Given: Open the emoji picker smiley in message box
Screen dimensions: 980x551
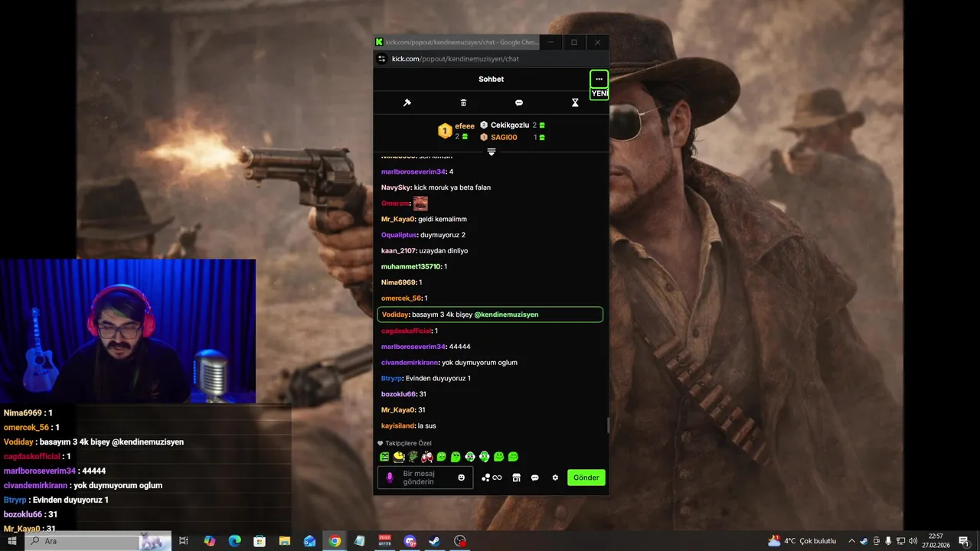Looking at the screenshot, I should tap(461, 478).
